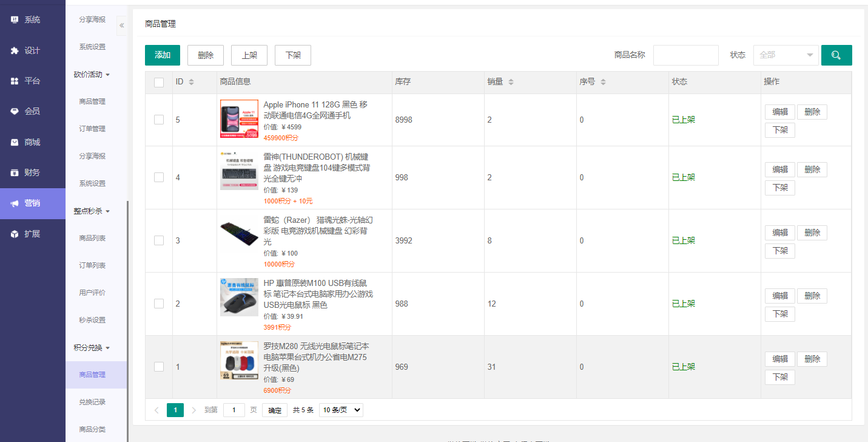The width and height of the screenshot is (868, 442).
Task: Collapse the 整点秒杀 menu group
Action: click(x=92, y=211)
